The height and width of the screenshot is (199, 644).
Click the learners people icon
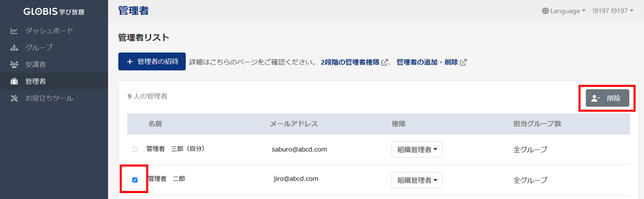click(x=14, y=64)
